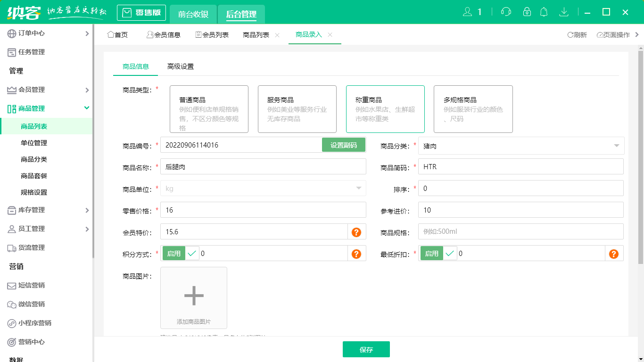644x362 pixels.
Task: Click help icon beside 会员特价 field
Action: [x=356, y=232]
